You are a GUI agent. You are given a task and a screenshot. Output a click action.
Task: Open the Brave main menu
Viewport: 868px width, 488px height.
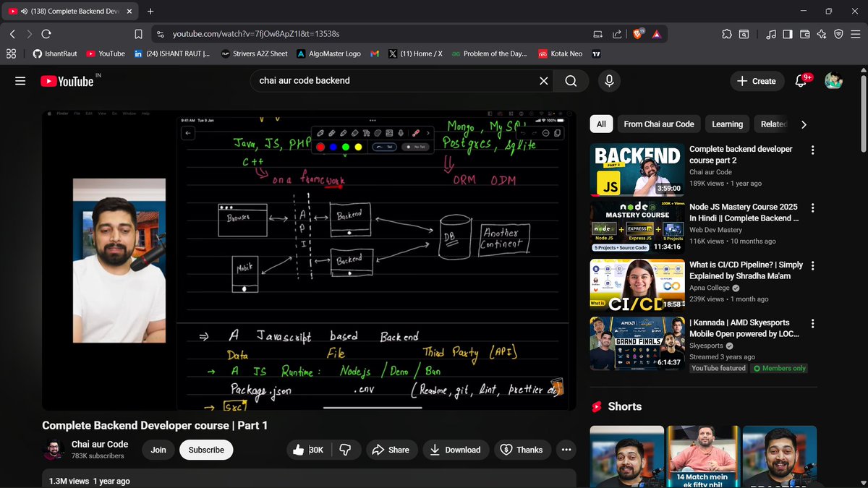click(x=855, y=34)
